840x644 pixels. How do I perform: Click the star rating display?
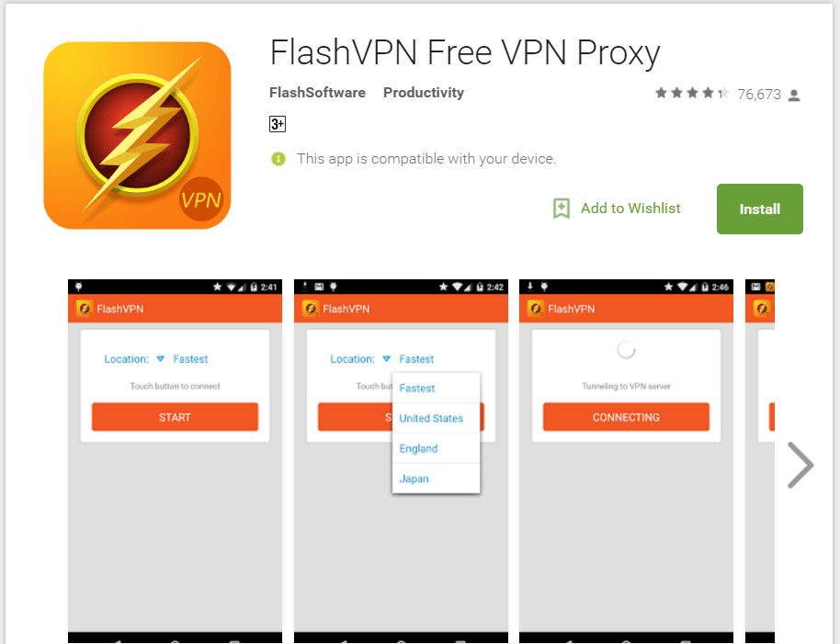pyautogui.click(x=691, y=93)
